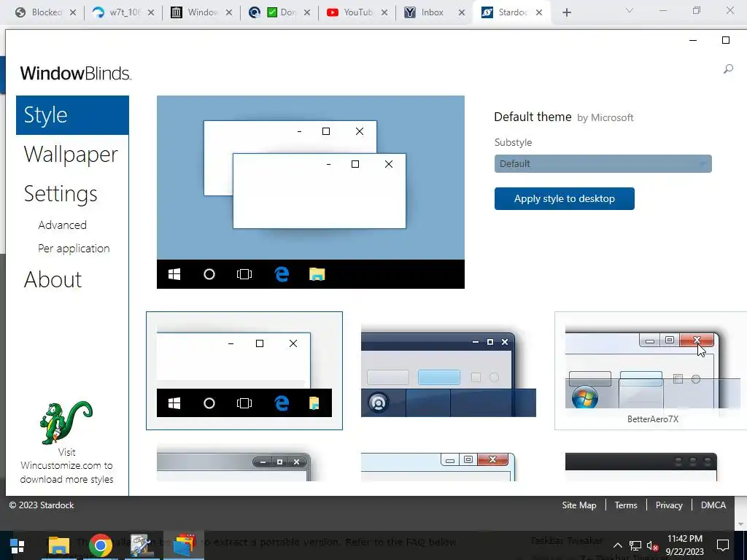Click the muted volume icon in tray

653,545
